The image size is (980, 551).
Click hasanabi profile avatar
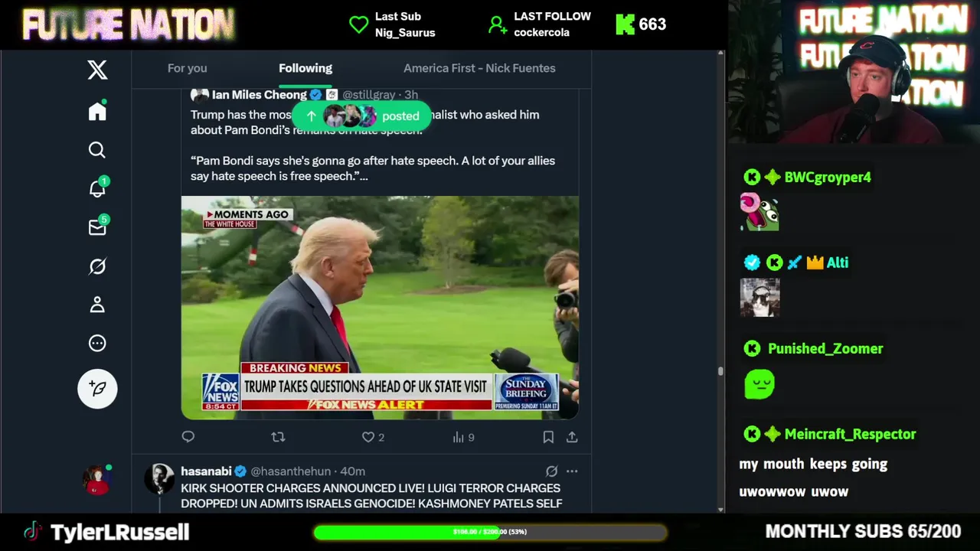160,478
